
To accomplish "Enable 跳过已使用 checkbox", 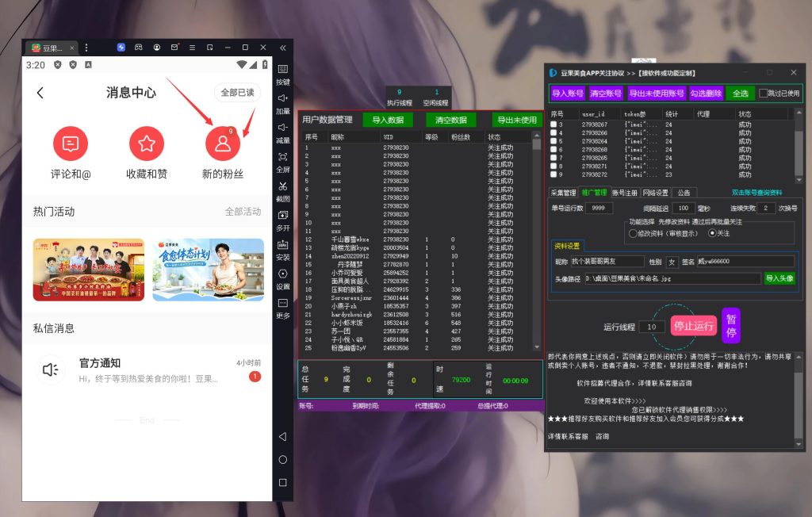I will tap(763, 94).
